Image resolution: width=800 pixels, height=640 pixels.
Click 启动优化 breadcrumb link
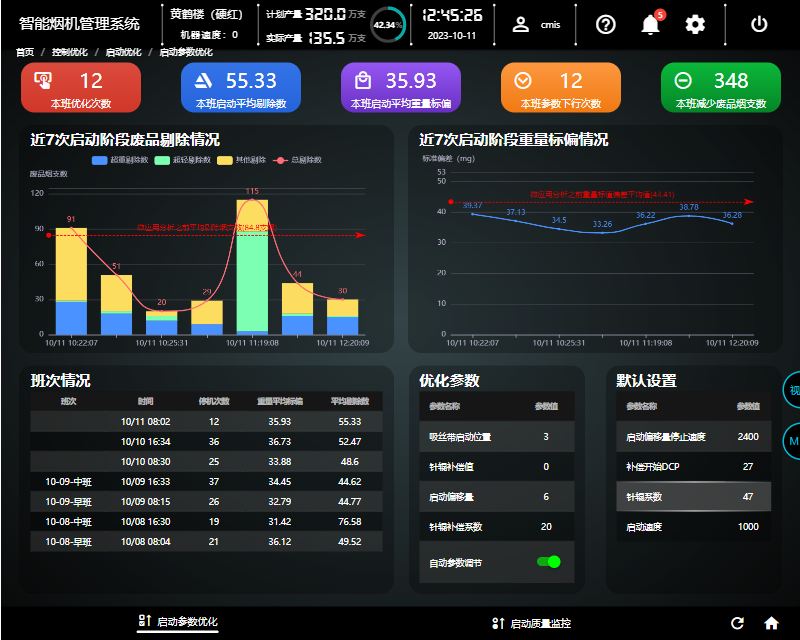(123, 52)
